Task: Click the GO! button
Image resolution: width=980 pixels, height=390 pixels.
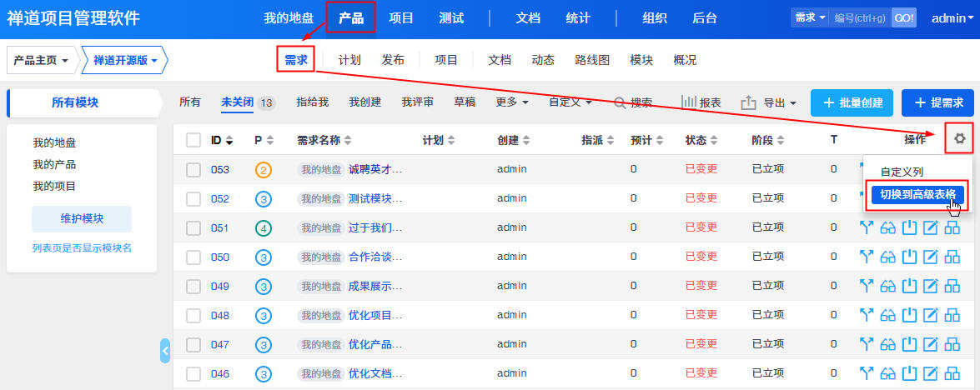Action: 904,18
